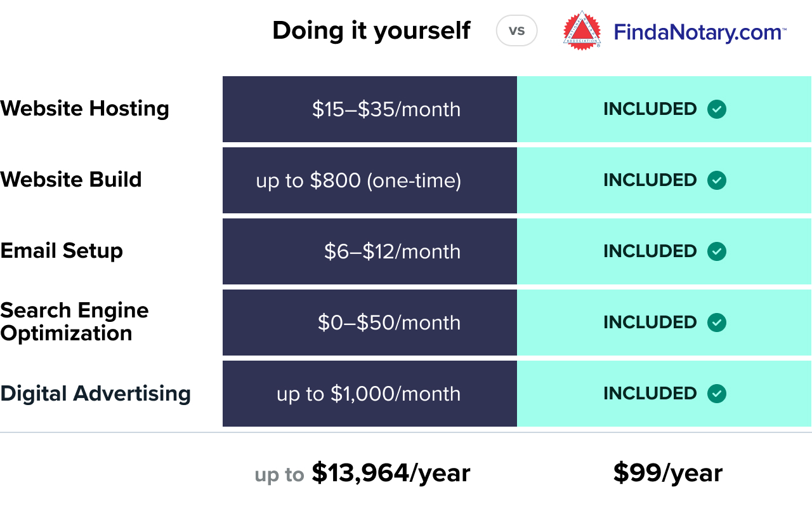The width and height of the screenshot is (812, 513).
Task: Click the Email Setup row label
Action: [x=62, y=251]
